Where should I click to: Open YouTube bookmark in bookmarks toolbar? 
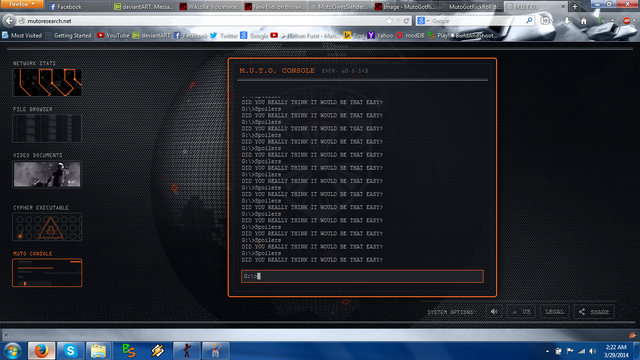pyautogui.click(x=113, y=36)
